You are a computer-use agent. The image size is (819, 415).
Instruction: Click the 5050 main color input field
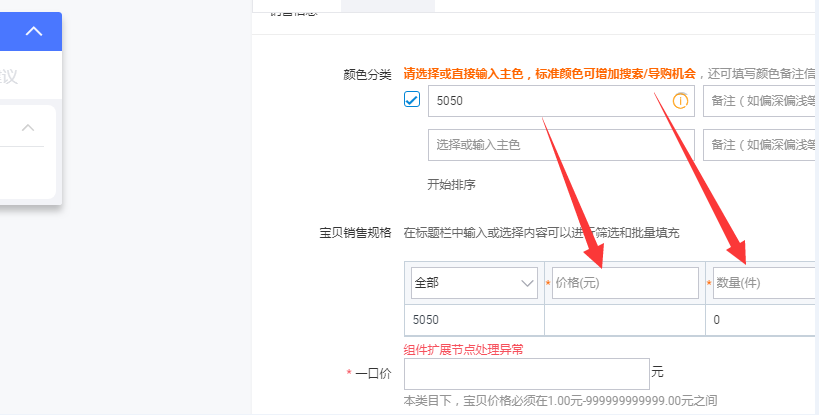561,101
